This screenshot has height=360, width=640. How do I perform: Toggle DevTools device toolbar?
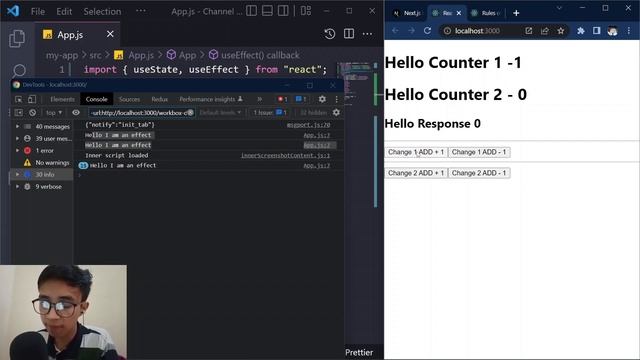[32, 99]
